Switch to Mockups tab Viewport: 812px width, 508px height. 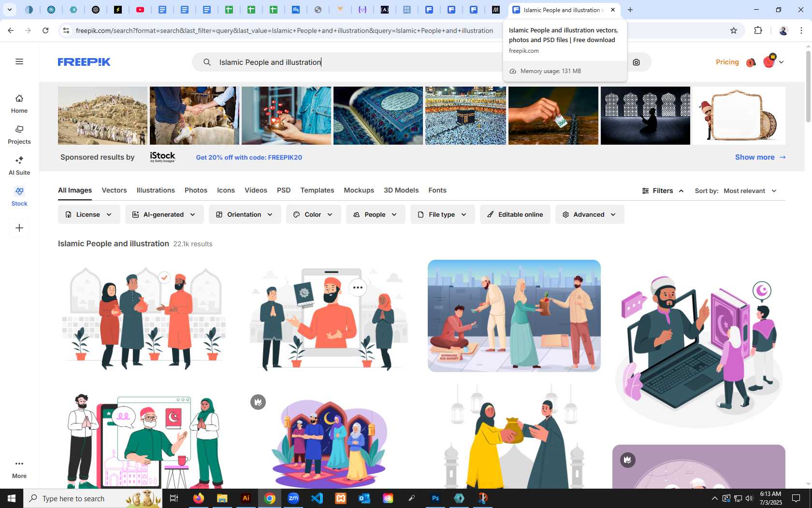[x=359, y=190]
